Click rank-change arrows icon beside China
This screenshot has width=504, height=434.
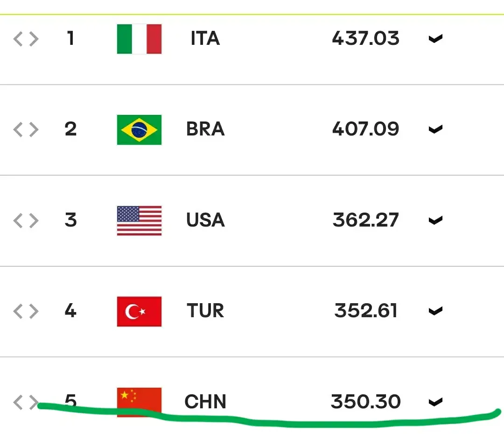(26, 402)
